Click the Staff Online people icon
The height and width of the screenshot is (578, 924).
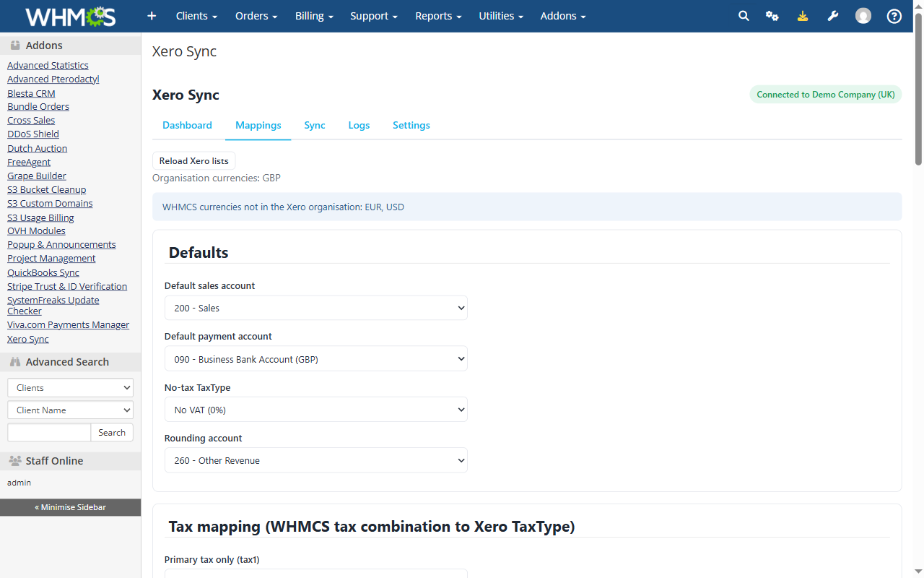tap(15, 461)
